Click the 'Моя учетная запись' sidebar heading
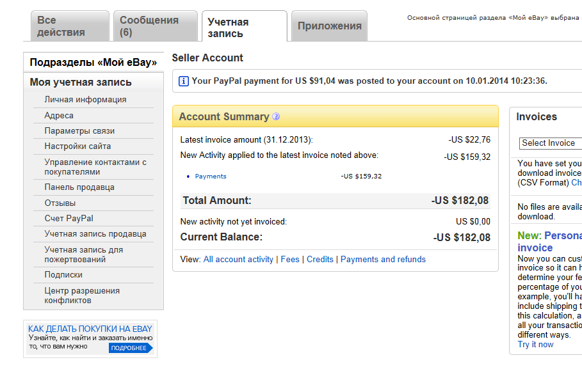Image resolution: width=582 pixels, height=392 pixels. (x=81, y=82)
